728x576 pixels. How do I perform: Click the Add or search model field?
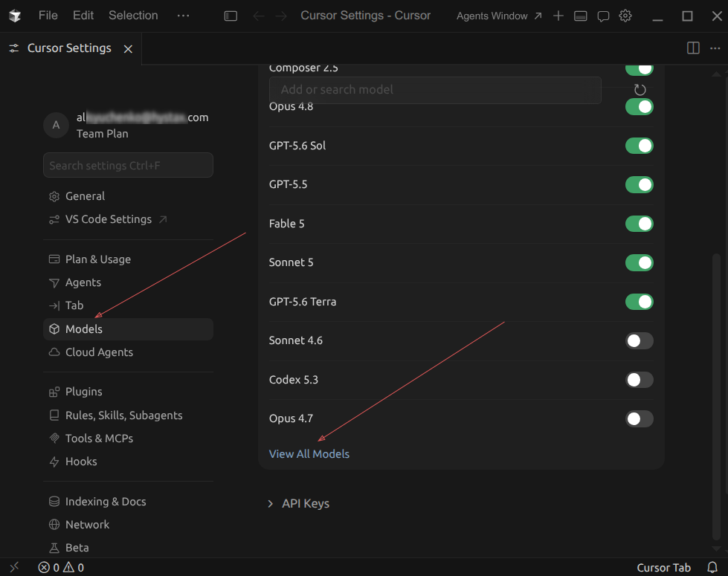click(435, 90)
